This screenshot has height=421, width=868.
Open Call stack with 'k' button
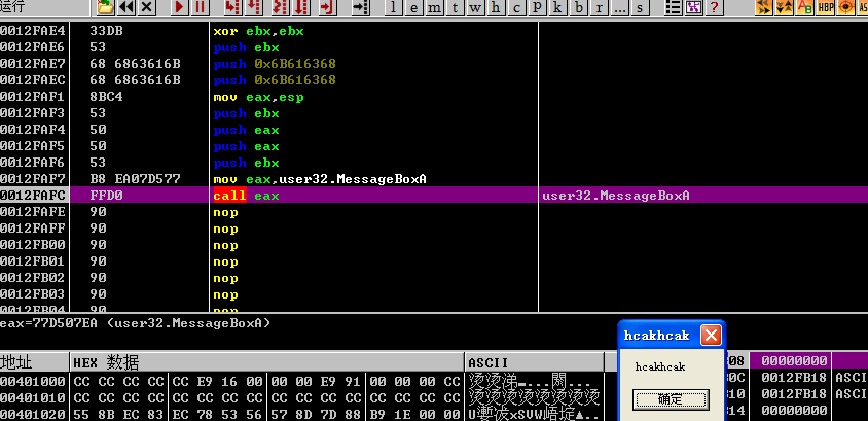[x=557, y=7]
